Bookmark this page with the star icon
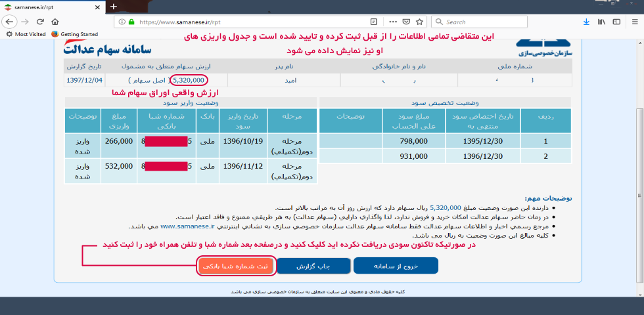The image size is (644, 315). point(419,21)
